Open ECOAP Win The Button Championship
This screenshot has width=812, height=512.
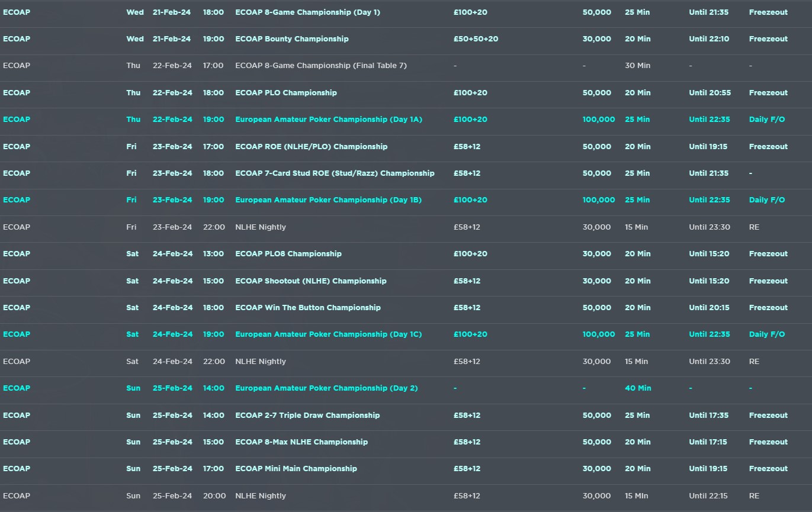click(x=307, y=308)
